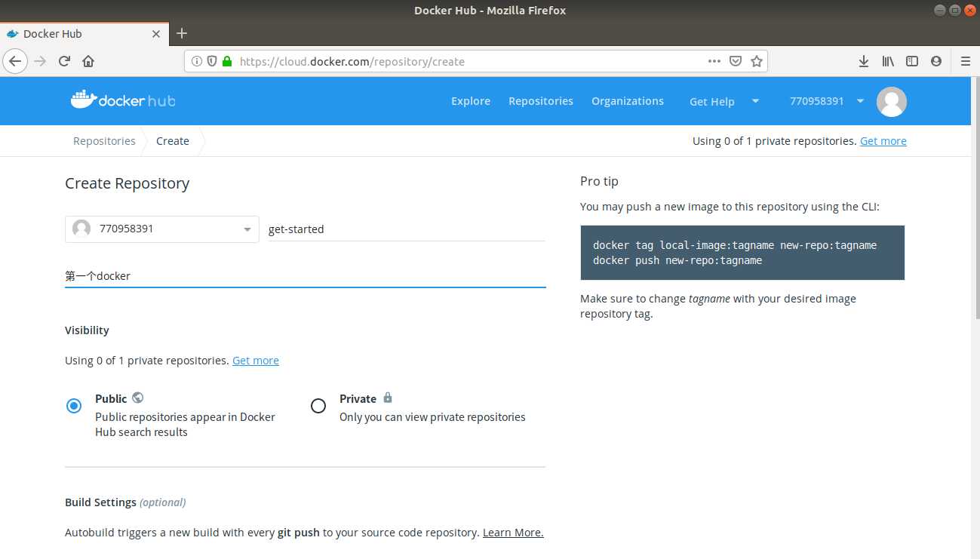
Task: Go to the Firefox Home icon
Action: pyautogui.click(x=88, y=61)
